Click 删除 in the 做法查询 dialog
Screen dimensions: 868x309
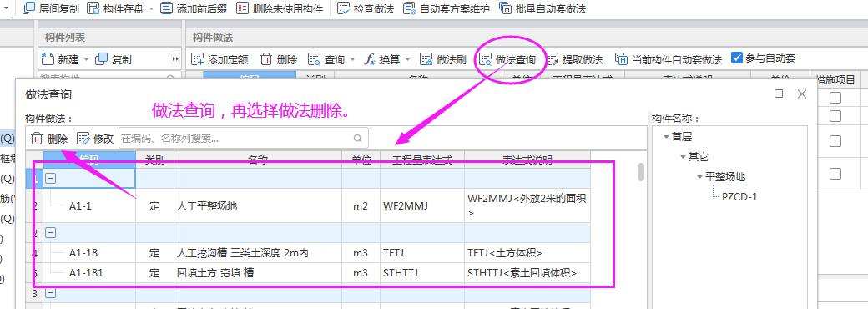[49, 139]
